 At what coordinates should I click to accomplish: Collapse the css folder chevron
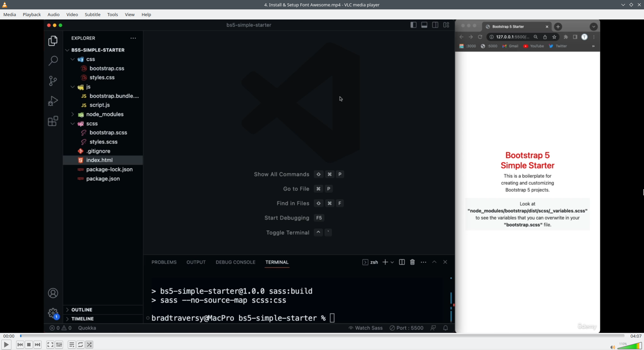[x=72, y=59]
